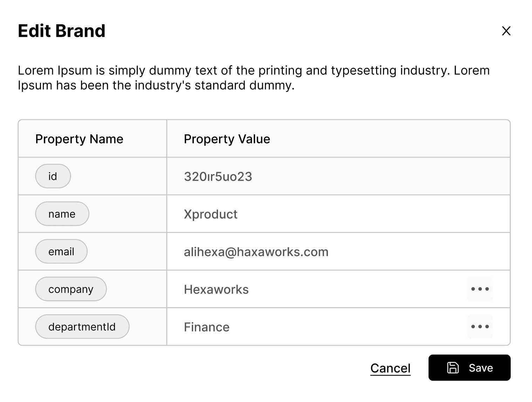This screenshot has width=532, height=402.
Task: Click the Lorem Ipsum description text
Action: point(253,78)
